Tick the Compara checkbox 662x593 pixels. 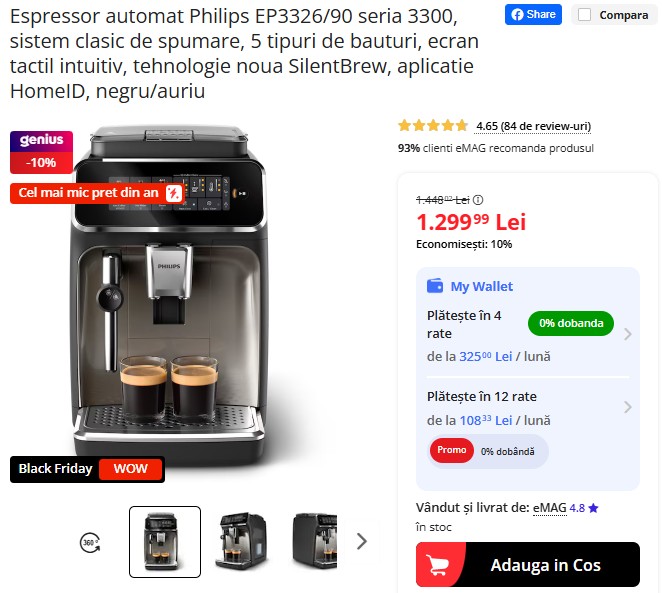pos(584,15)
